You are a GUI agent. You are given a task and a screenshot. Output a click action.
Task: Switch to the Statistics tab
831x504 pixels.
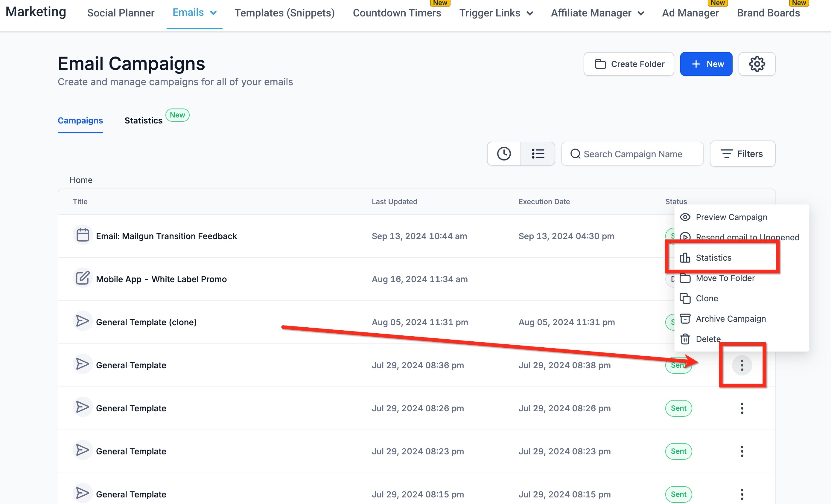[143, 120]
